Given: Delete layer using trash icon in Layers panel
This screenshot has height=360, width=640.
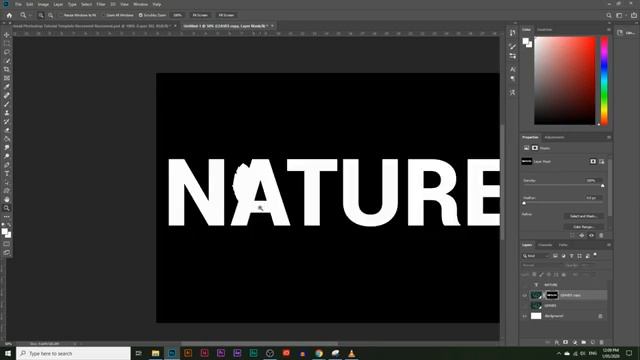Looking at the screenshot, I should 602,342.
